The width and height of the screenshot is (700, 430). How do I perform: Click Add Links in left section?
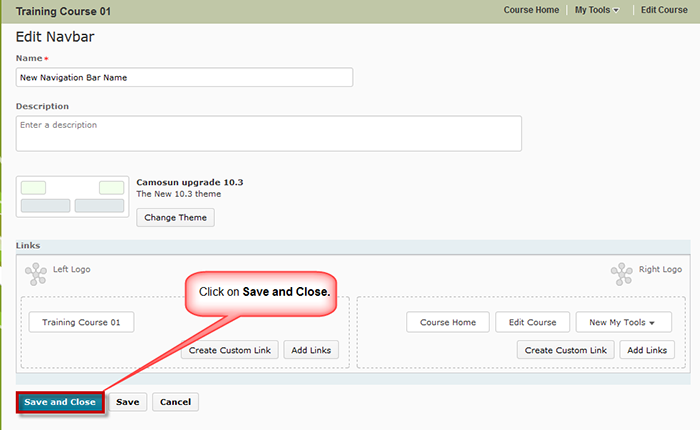(x=311, y=350)
